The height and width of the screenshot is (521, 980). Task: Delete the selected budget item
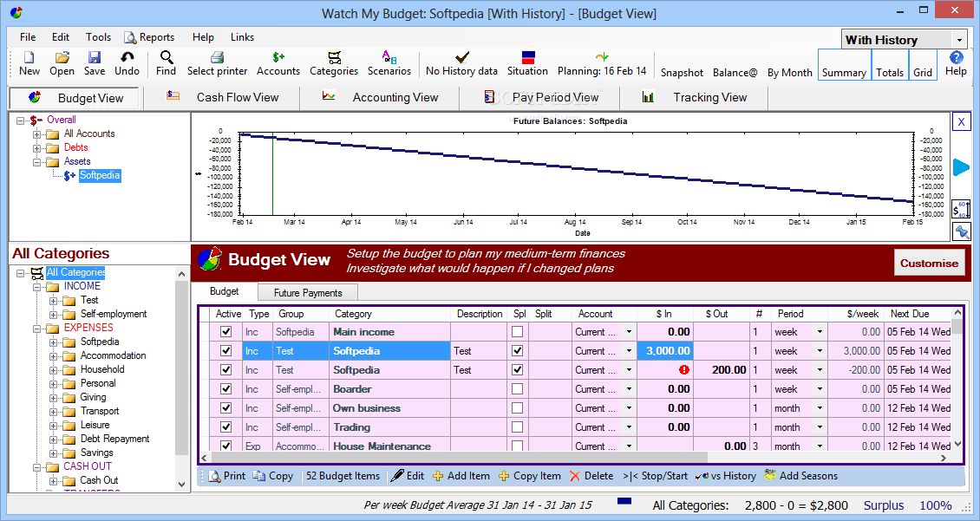pos(591,476)
